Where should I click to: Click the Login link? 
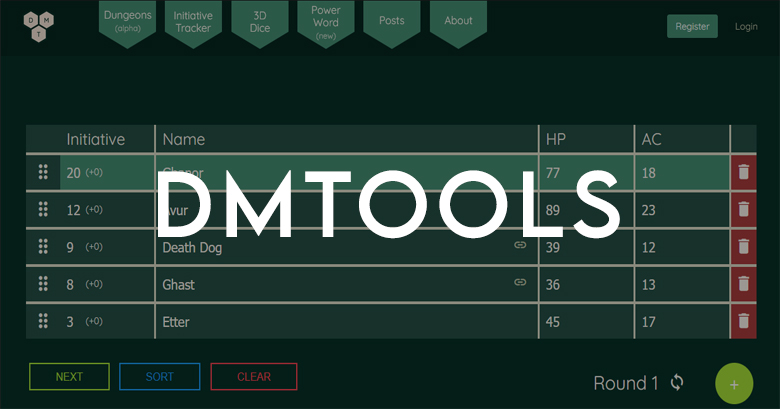(746, 26)
